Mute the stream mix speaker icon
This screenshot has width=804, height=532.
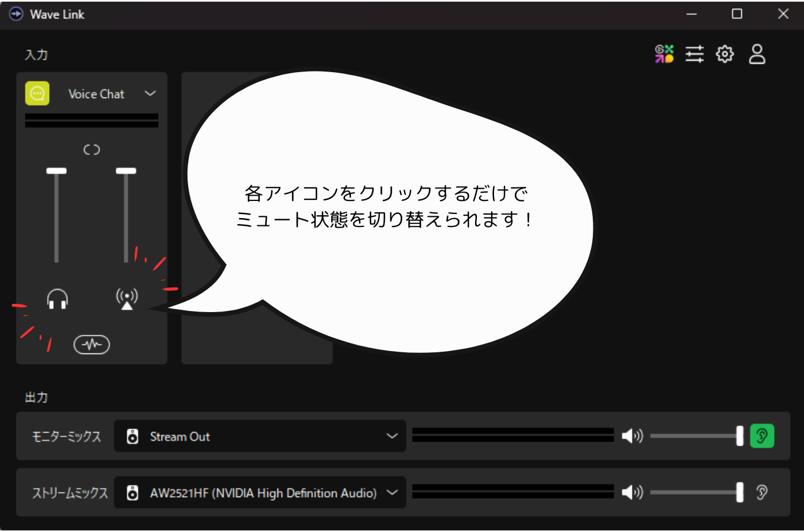pyautogui.click(x=632, y=492)
